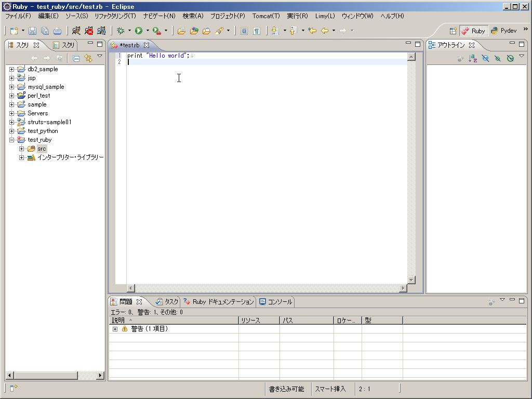532x399 pixels.
Task: Start Tomcat with the first cat icon
Action: pos(76,31)
